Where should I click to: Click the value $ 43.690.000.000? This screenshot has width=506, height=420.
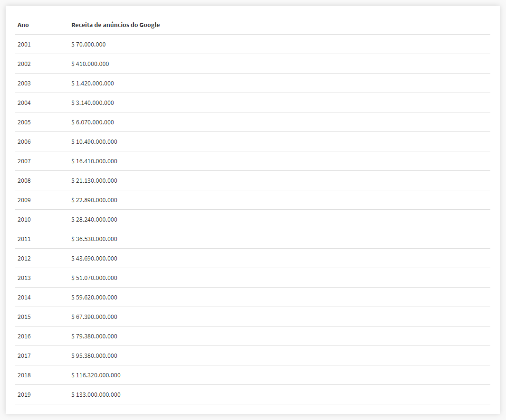click(x=94, y=258)
